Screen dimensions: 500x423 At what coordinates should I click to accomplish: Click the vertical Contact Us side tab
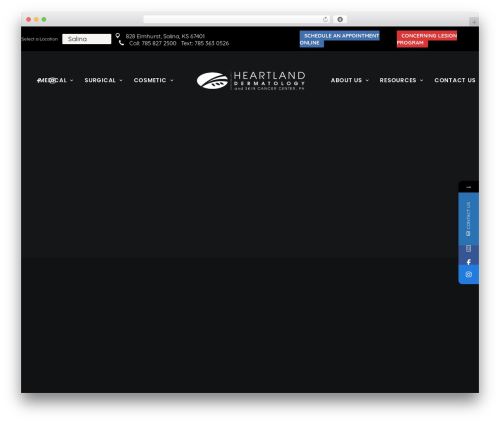pos(468,219)
